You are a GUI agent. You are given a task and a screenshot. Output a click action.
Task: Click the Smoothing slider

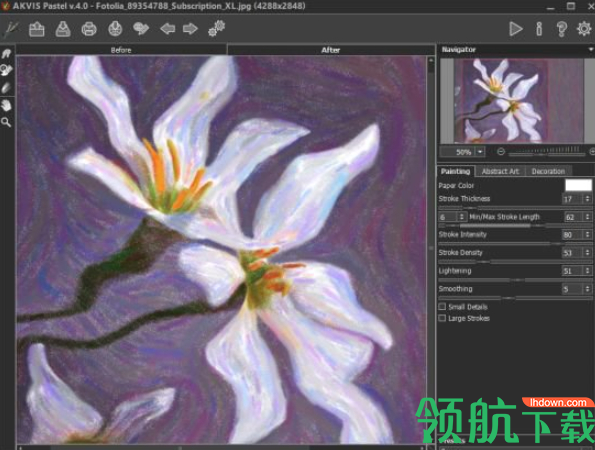point(515,298)
